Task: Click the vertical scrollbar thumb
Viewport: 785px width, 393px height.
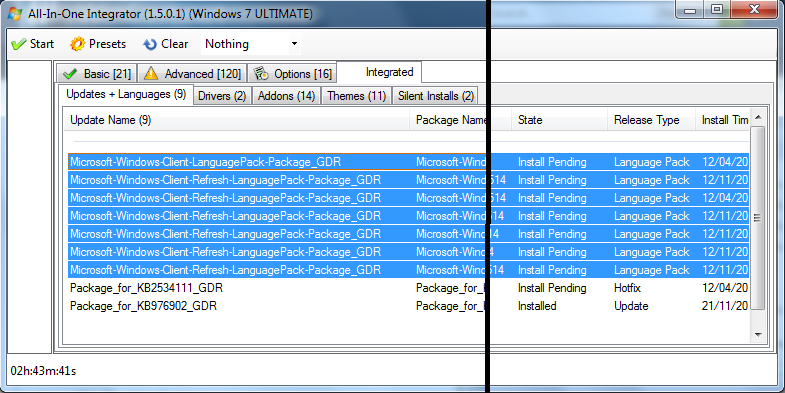Action: (x=757, y=218)
